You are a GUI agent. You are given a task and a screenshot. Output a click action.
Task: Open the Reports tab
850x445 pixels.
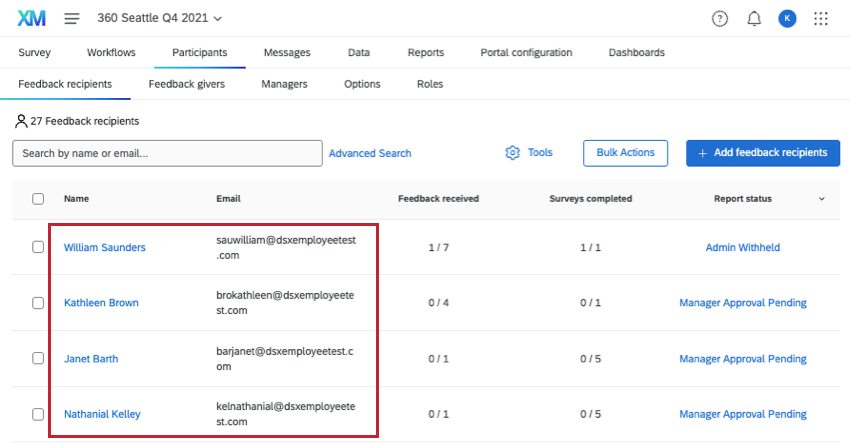[426, 53]
